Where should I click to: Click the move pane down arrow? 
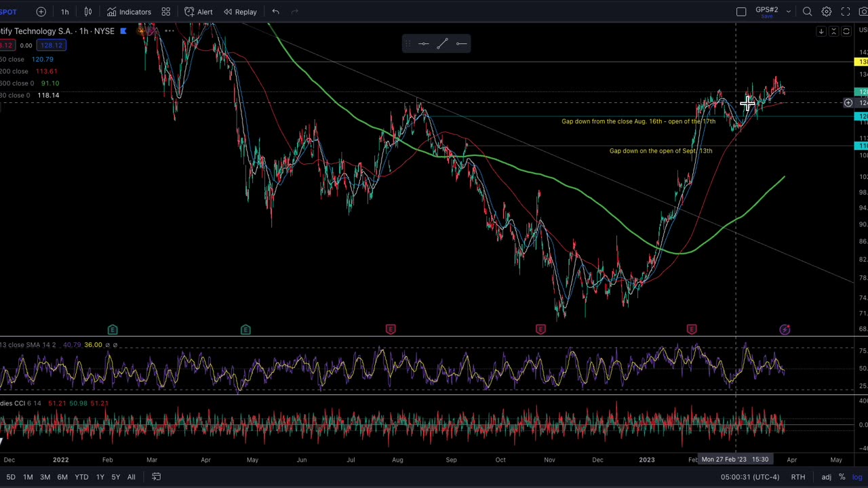point(821,32)
